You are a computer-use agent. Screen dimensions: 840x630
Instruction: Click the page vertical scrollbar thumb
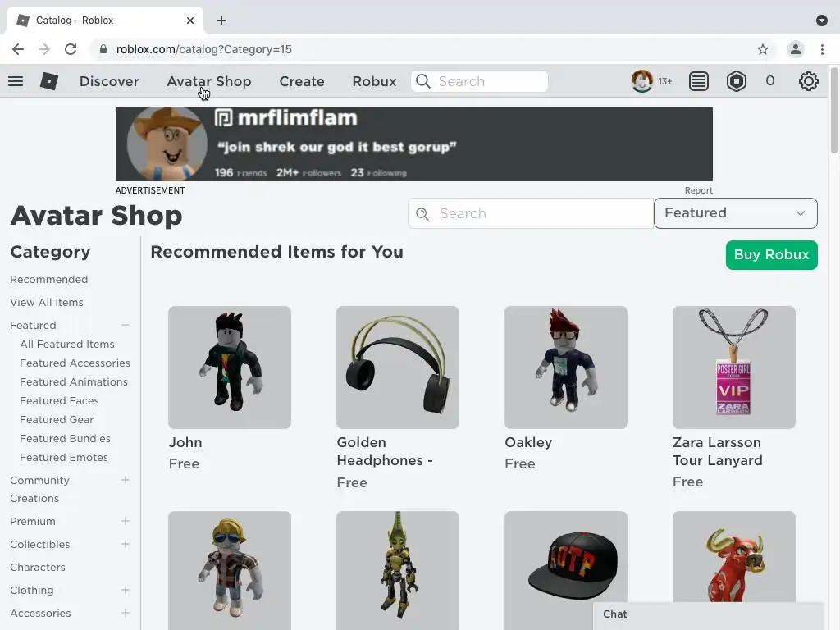point(833,110)
